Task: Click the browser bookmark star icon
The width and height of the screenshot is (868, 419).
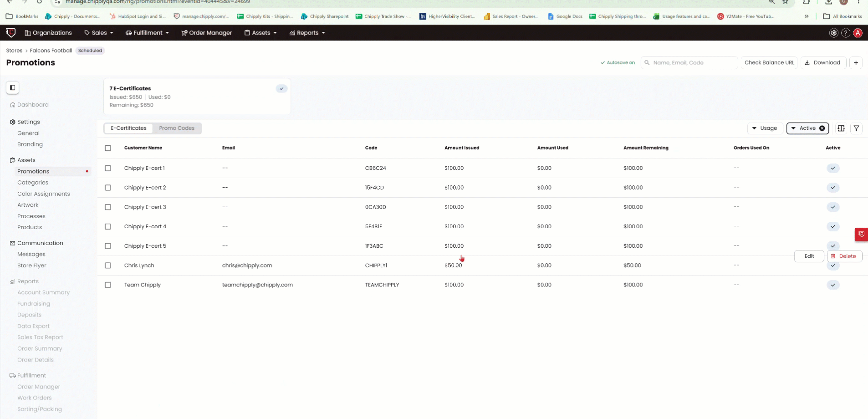Action: (x=786, y=2)
